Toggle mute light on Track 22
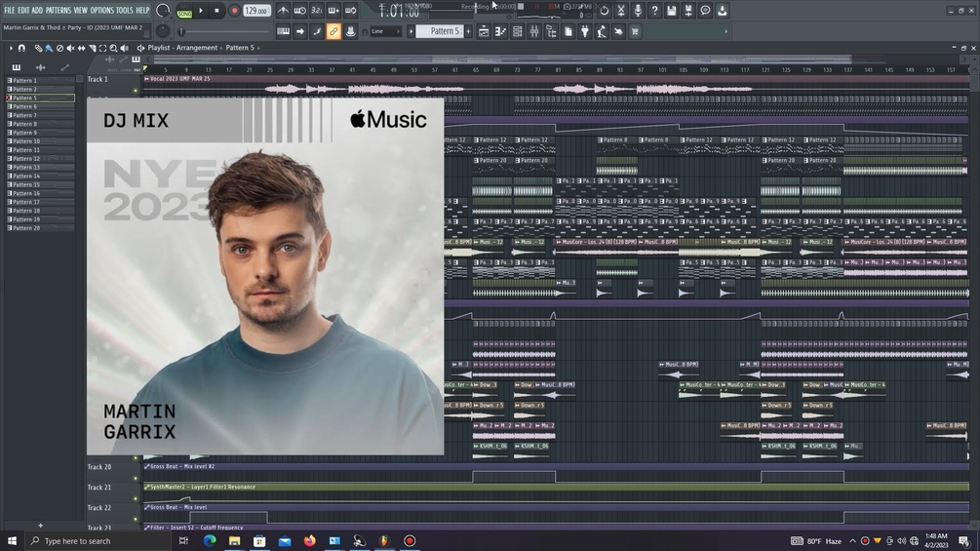Screen dimensions: 980x551 (x=136, y=520)
